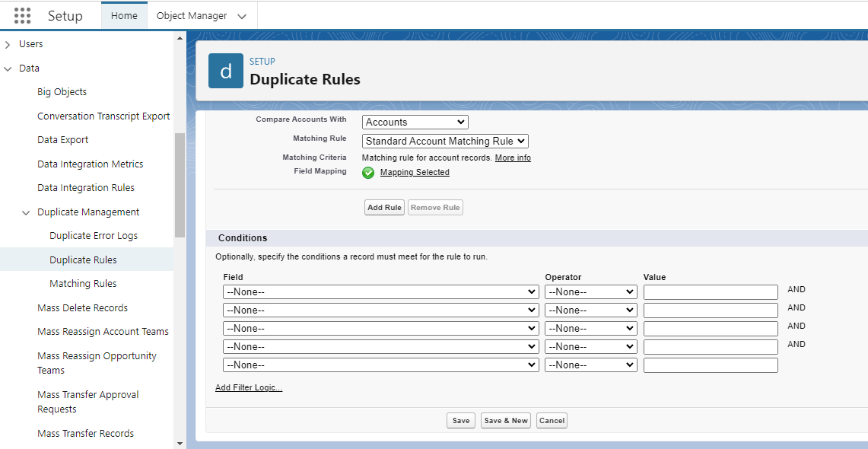
Task: Click the sidebar scrollbar
Action: point(178,167)
